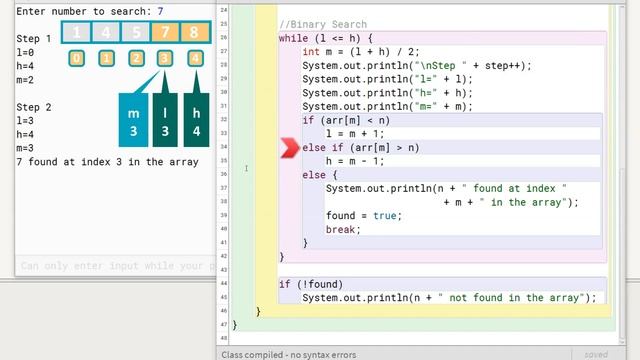Click 'Step 2' in the terminal output
The height and width of the screenshot is (360, 640).
click(34, 107)
